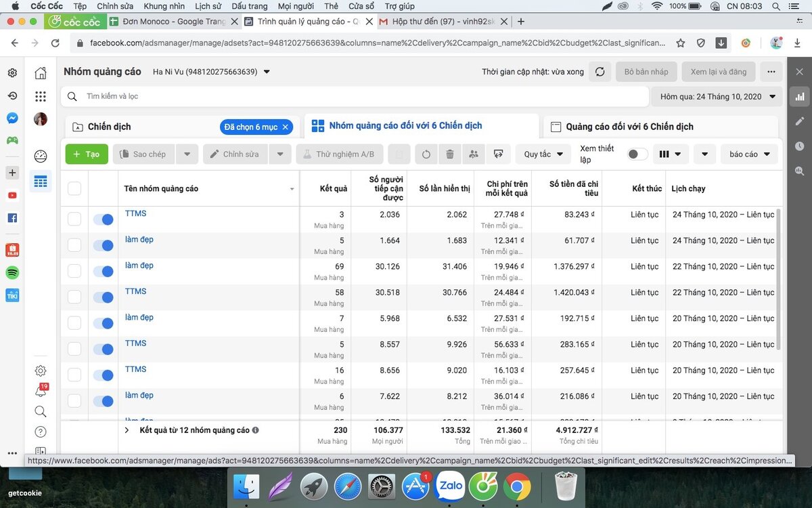Open the game controller sidebar icon
The height and width of the screenshot is (508, 812).
click(x=12, y=140)
